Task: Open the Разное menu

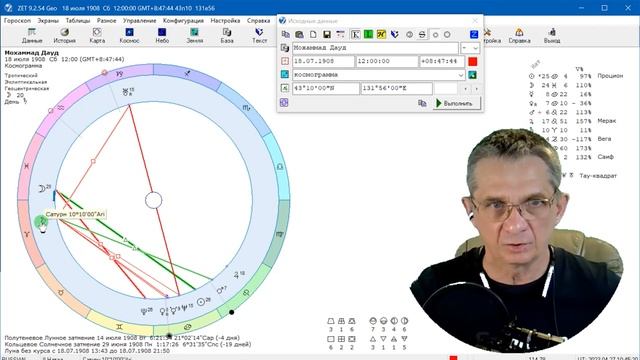Action: 107,20
